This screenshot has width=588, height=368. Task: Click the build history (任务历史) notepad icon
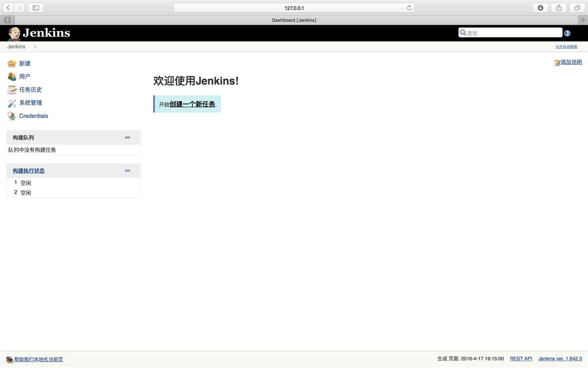click(x=12, y=90)
